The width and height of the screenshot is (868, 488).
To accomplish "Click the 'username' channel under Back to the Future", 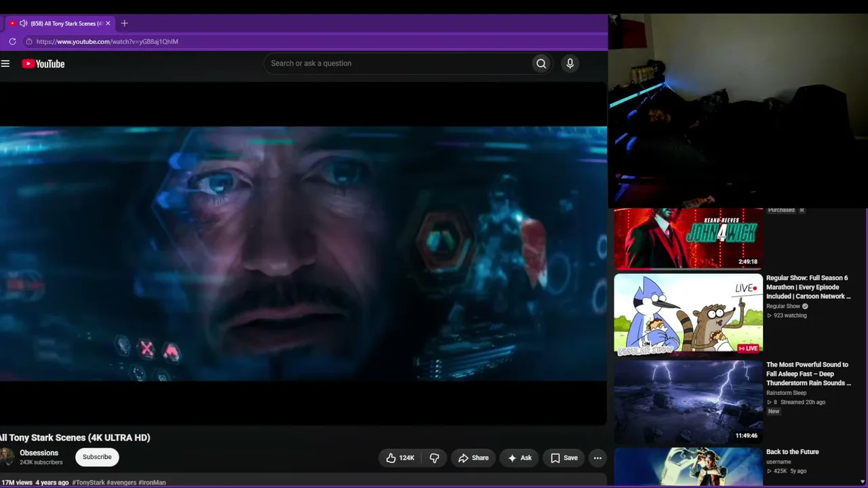I will click(x=778, y=462).
